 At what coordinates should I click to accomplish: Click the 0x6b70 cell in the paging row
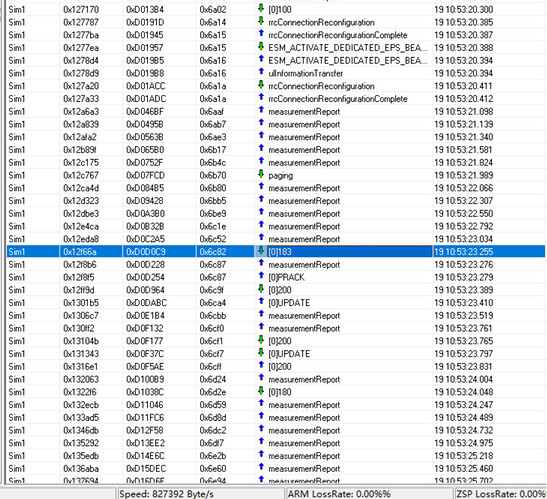(213, 176)
